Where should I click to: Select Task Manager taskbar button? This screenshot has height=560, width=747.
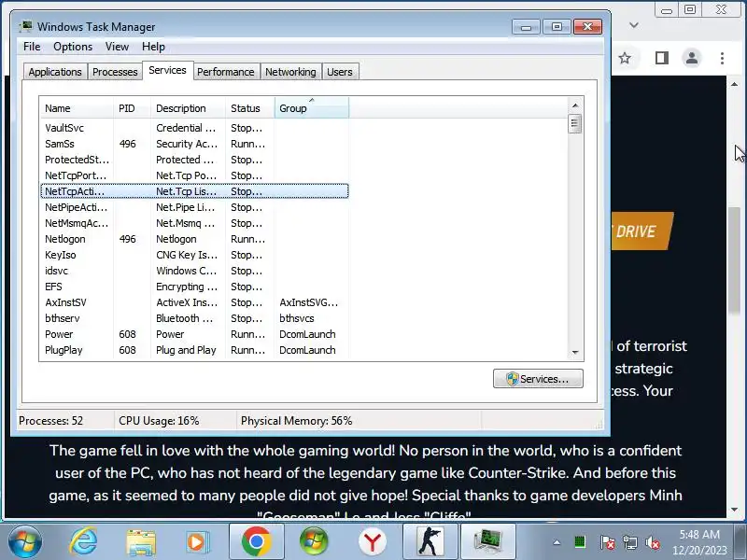click(x=487, y=541)
